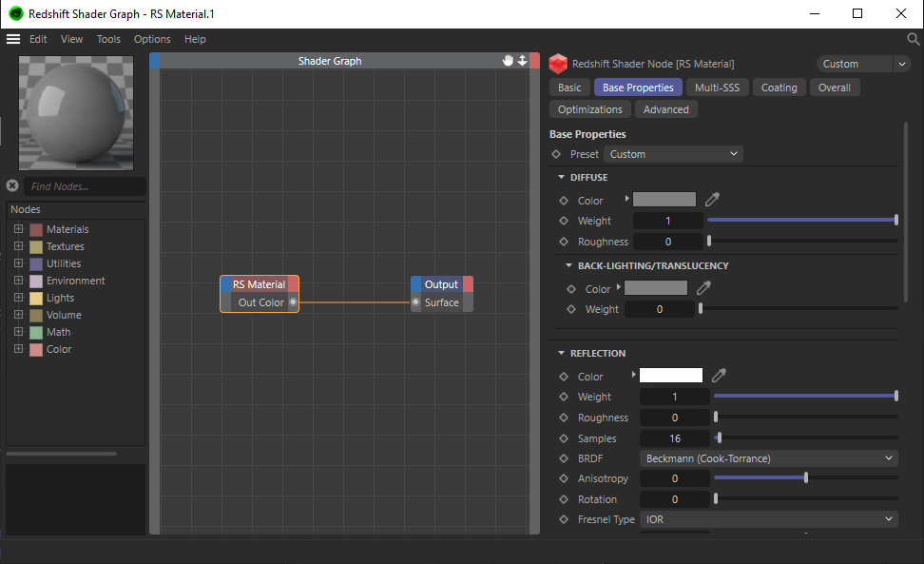
Task: Click the Cinema 4D app icon in the title bar
Action: (16, 13)
